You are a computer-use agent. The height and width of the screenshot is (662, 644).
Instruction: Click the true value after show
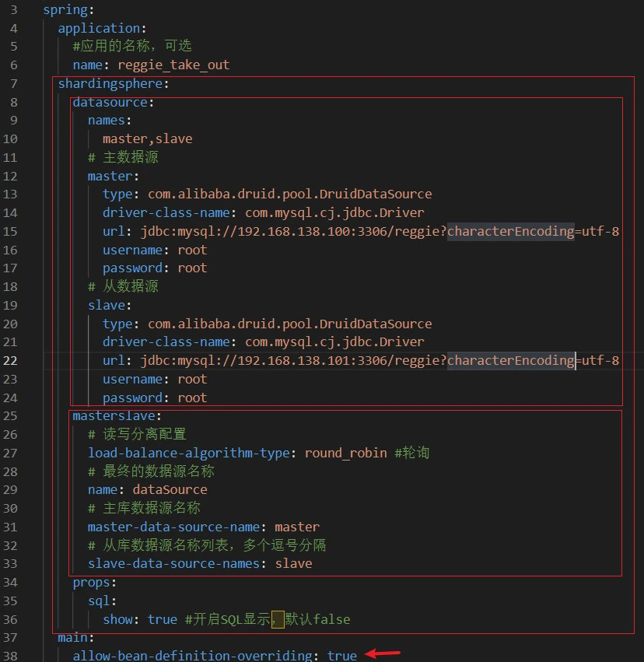pos(162,619)
